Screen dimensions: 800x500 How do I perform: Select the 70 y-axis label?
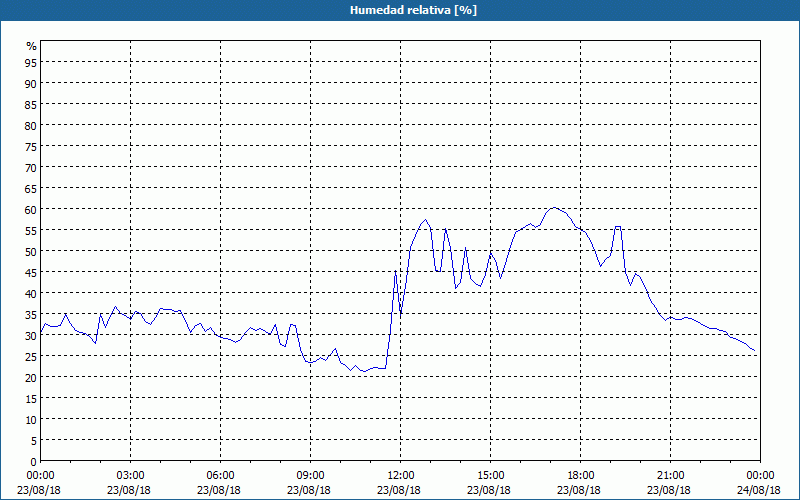pos(31,167)
